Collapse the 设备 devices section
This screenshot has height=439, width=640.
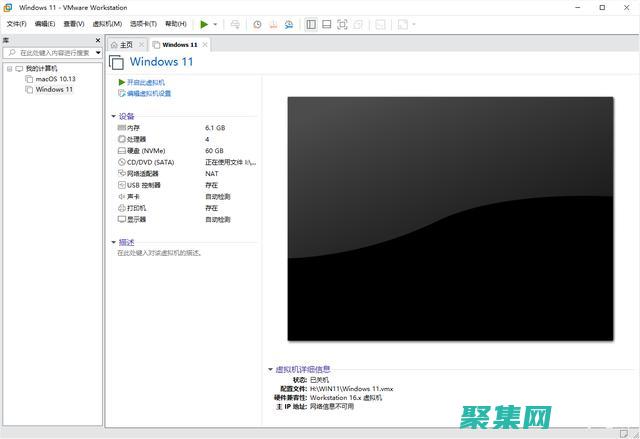tap(113, 116)
